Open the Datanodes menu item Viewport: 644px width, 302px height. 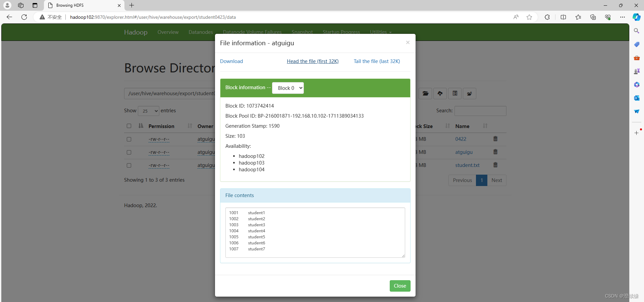tap(201, 32)
